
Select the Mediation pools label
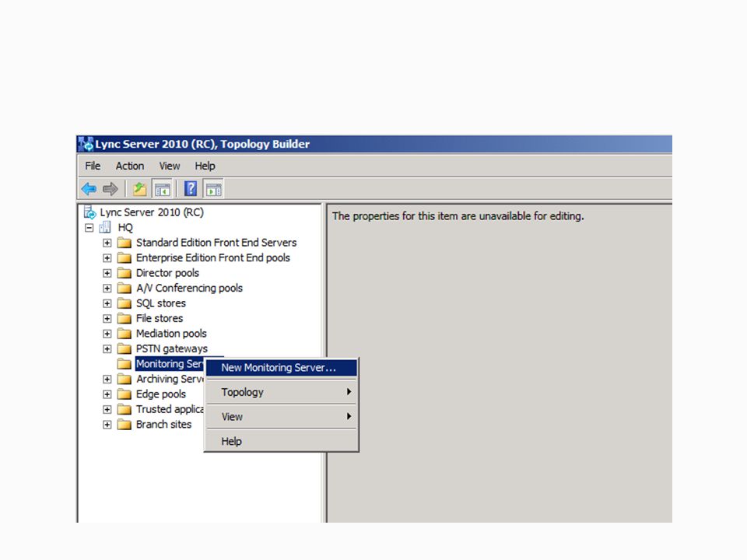click(x=171, y=334)
